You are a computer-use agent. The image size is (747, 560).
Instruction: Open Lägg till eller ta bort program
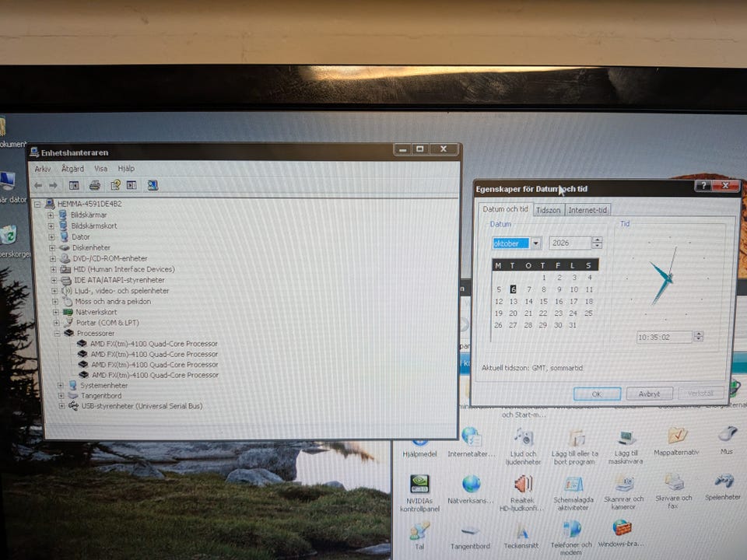pyautogui.click(x=574, y=446)
